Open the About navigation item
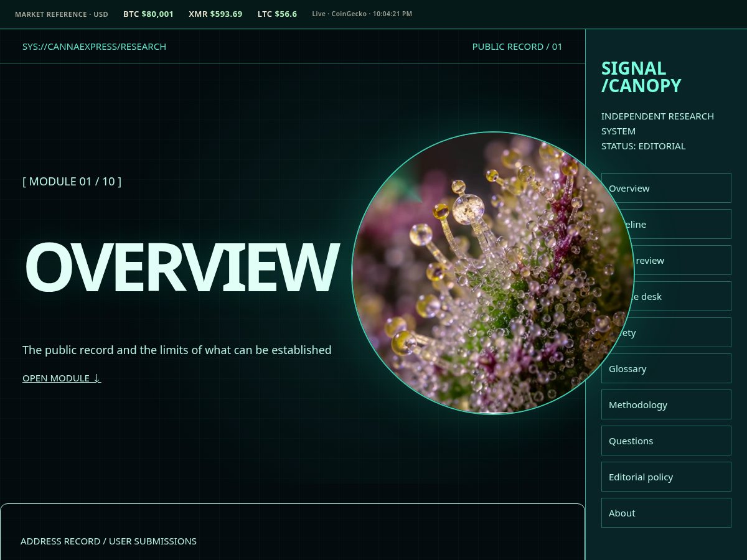Image resolution: width=747 pixels, height=560 pixels. click(666, 513)
